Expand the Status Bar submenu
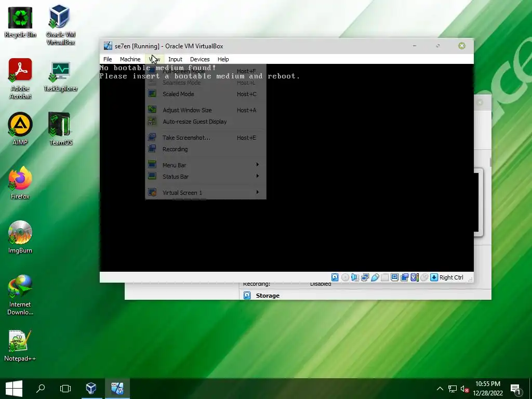Screen dimensions: 532x399 click(x=206, y=177)
